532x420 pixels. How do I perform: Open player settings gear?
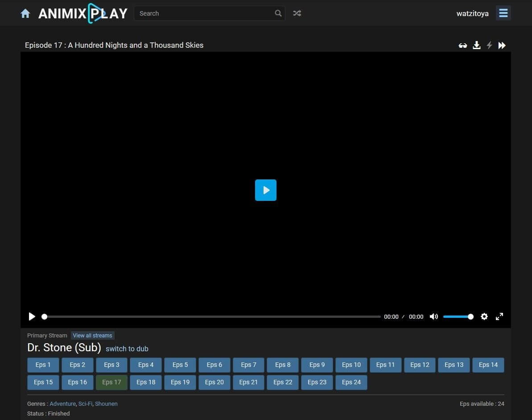(x=484, y=316)
